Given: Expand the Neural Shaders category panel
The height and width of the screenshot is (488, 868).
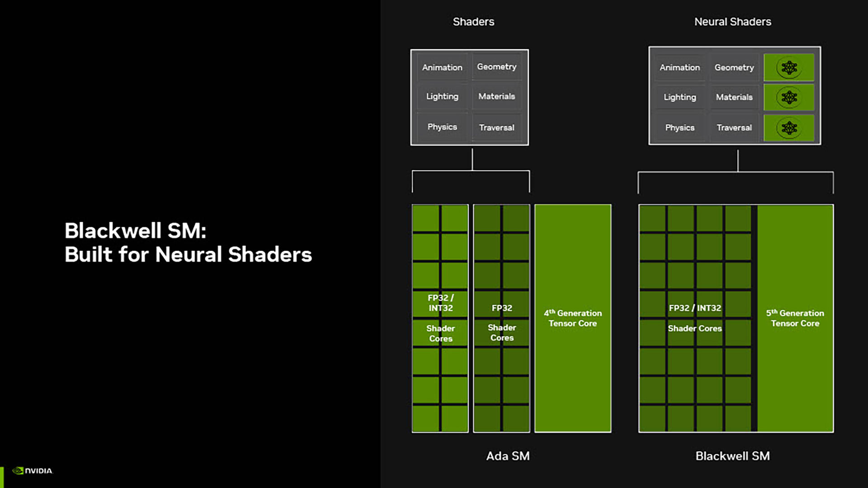Looking at the screenshot, I should tap(732, 21).
